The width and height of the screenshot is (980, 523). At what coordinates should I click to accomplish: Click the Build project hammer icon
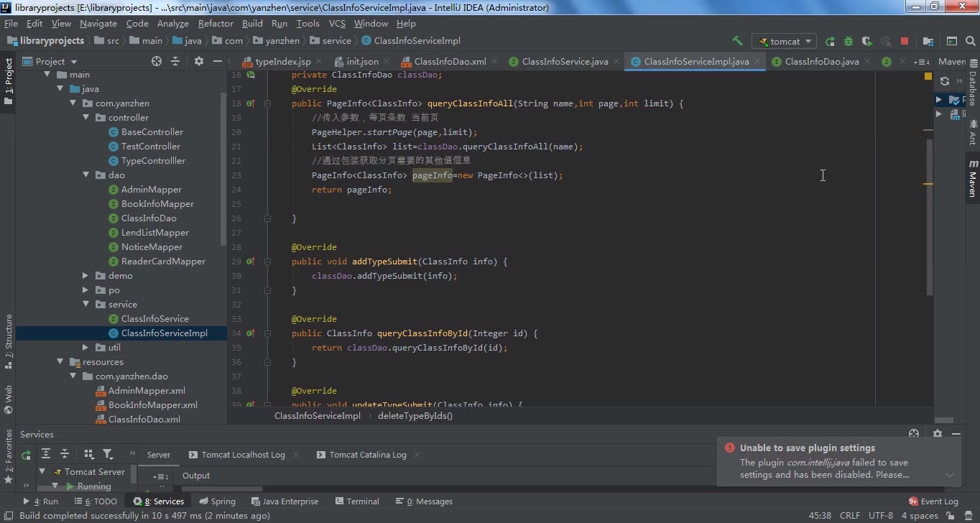[737, 41]
